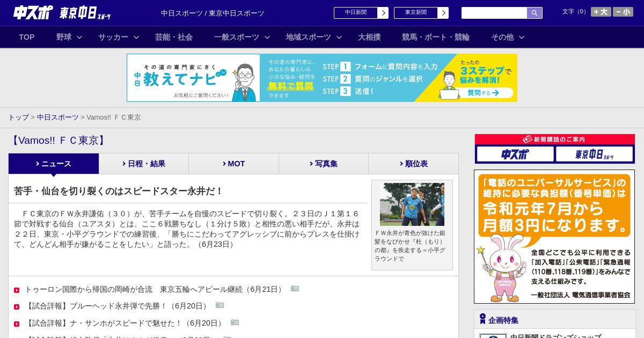Screen dimensions: 644x338
Task: Open the 大相撲 section
Action: 369,37
